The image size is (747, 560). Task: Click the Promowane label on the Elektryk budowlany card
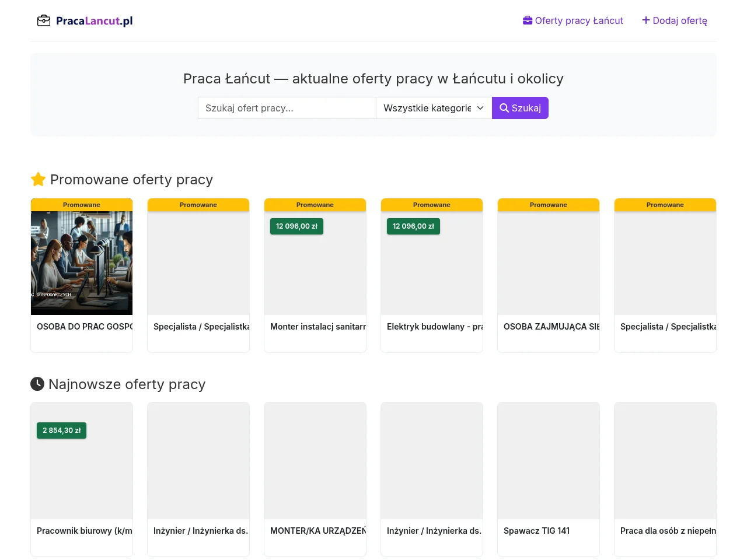click(432, 205)
